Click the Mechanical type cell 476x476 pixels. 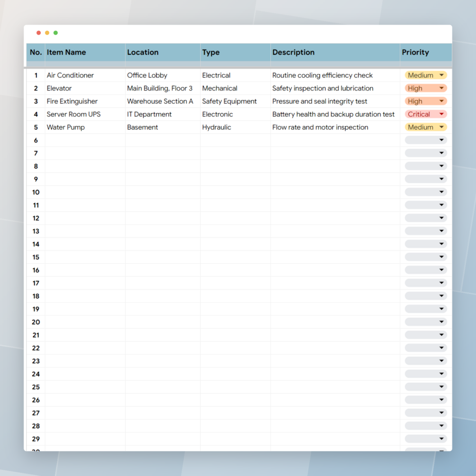coord(235,89)
